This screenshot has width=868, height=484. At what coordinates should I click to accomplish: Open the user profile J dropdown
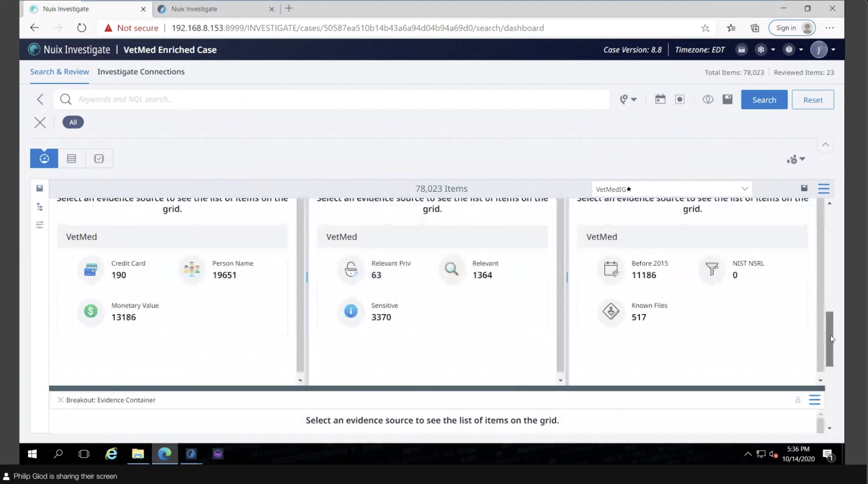[823, 49]
